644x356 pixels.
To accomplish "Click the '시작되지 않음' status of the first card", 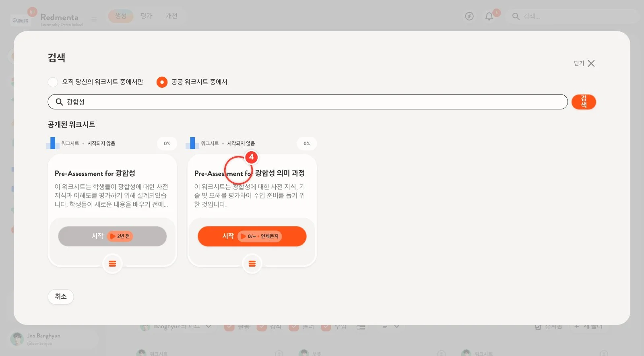I will (x=101, y=144).
